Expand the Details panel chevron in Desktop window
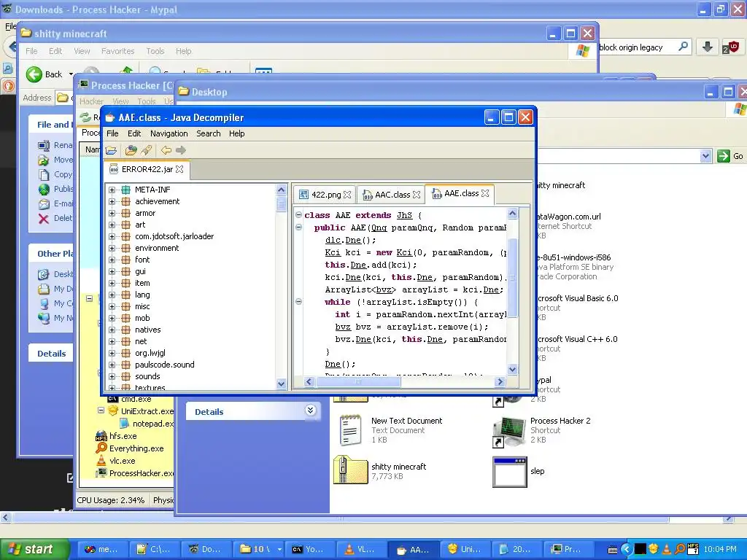 pyautogui.click(x=310, y=410)
